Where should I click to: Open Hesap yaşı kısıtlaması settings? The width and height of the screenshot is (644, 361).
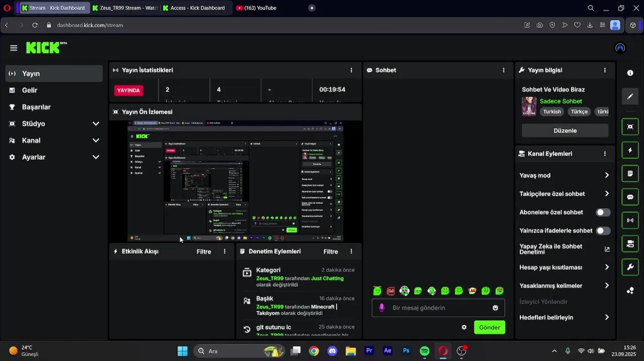(565, 267)
